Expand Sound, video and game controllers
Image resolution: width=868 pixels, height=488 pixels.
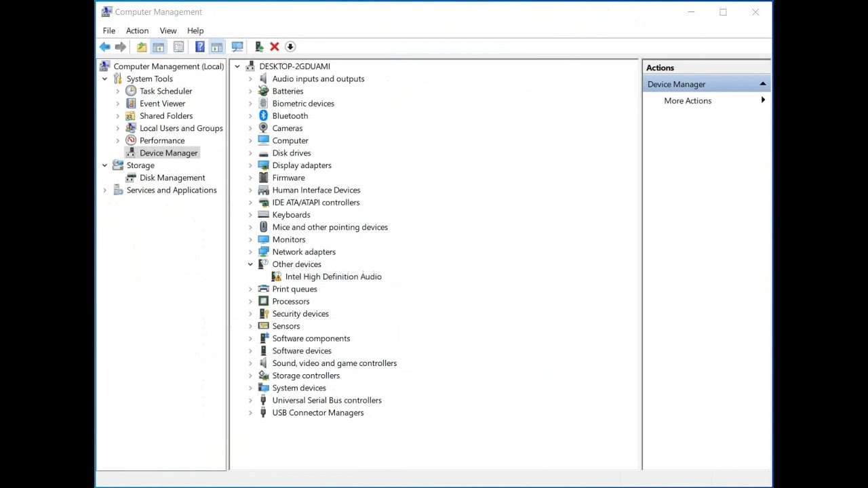point(250,363)
